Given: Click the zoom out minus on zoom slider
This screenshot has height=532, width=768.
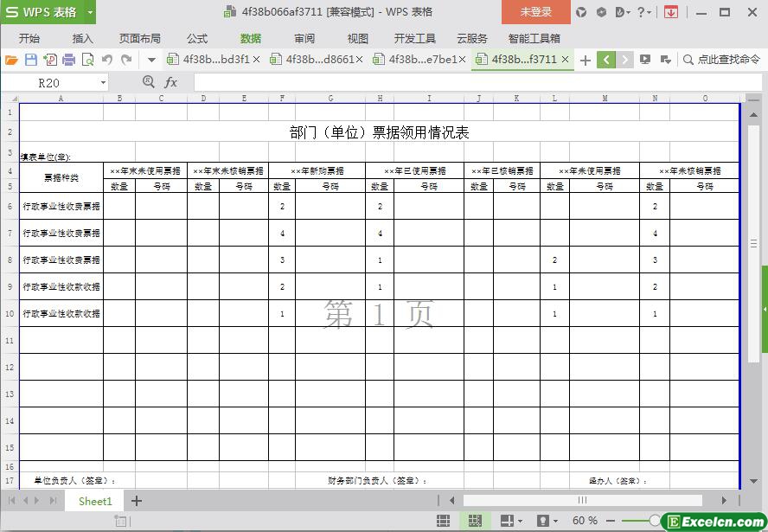Looking at the screenshot, I should point(611,521).
